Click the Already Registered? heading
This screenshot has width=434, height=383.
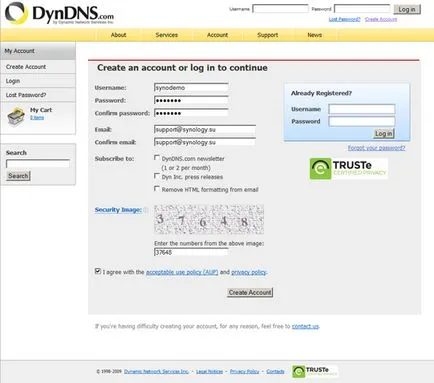click(x=321, y=93)
